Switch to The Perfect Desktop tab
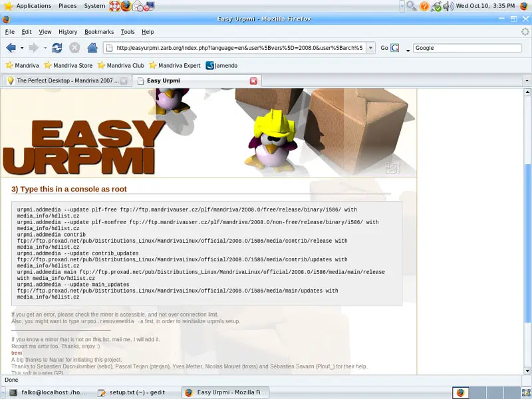Viewport: 532px width, 399px height. [67, 80]
